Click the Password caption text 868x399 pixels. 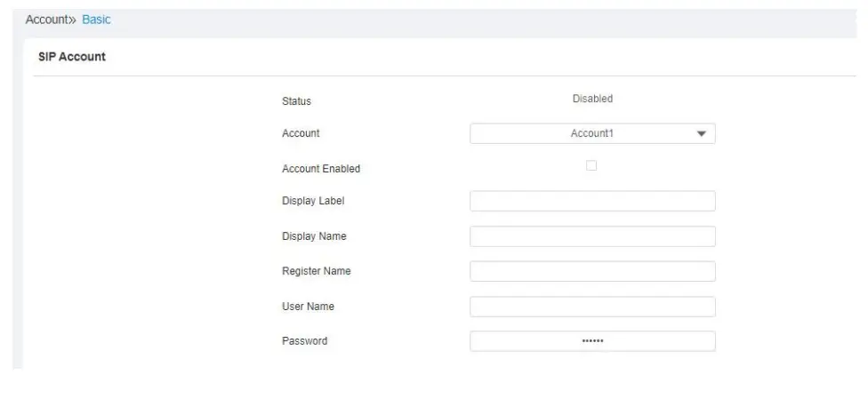click(x=304, y=341)
